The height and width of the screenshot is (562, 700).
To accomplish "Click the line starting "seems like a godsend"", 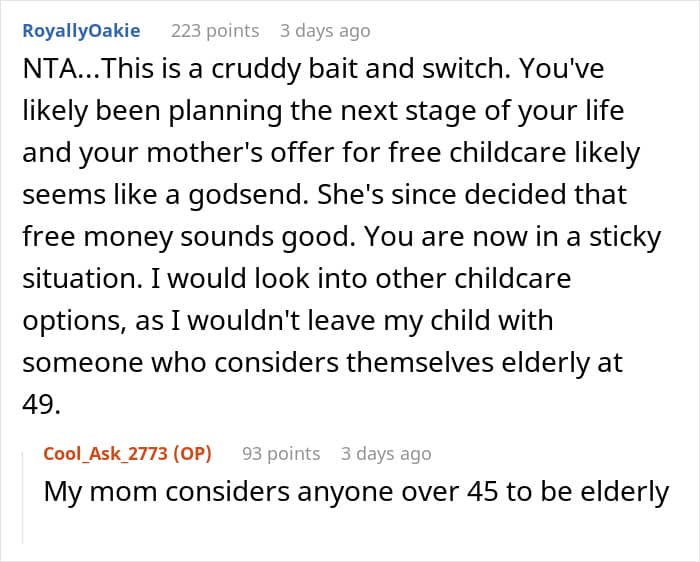I will point(325,195).
